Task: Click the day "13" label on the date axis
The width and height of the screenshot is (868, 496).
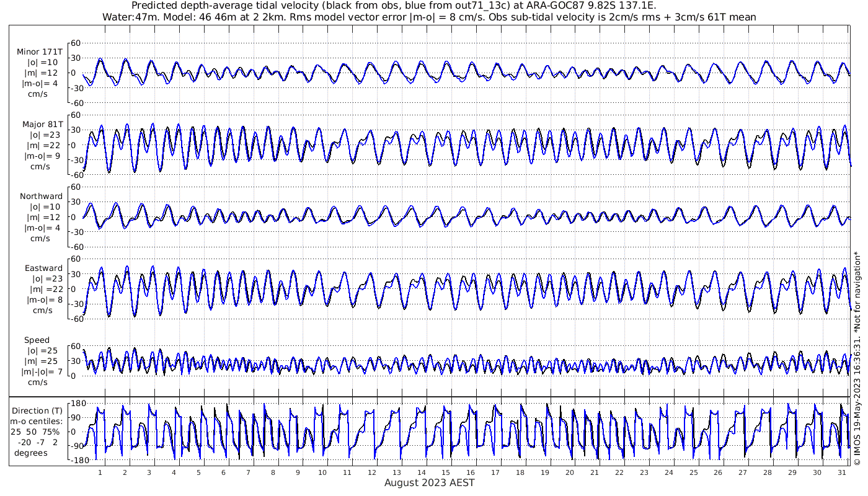Action: click(x=397, y=472)
